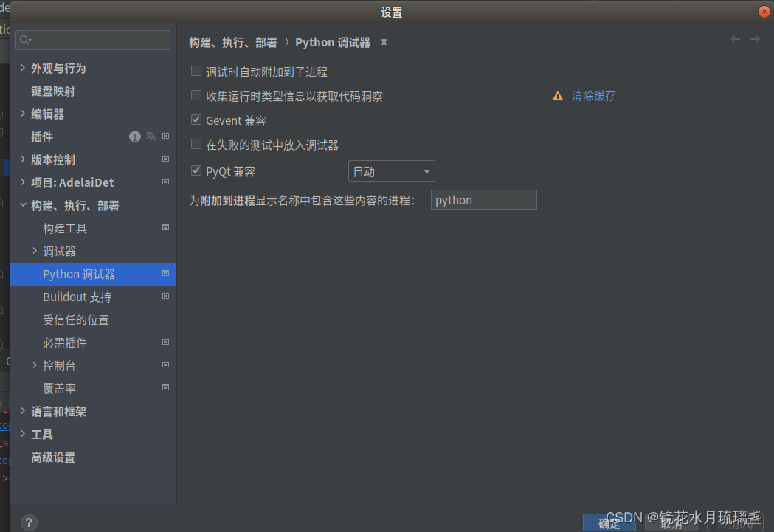Click the help question mark icon
This screenshot has height=532, width=774.
tap(28, 522)
